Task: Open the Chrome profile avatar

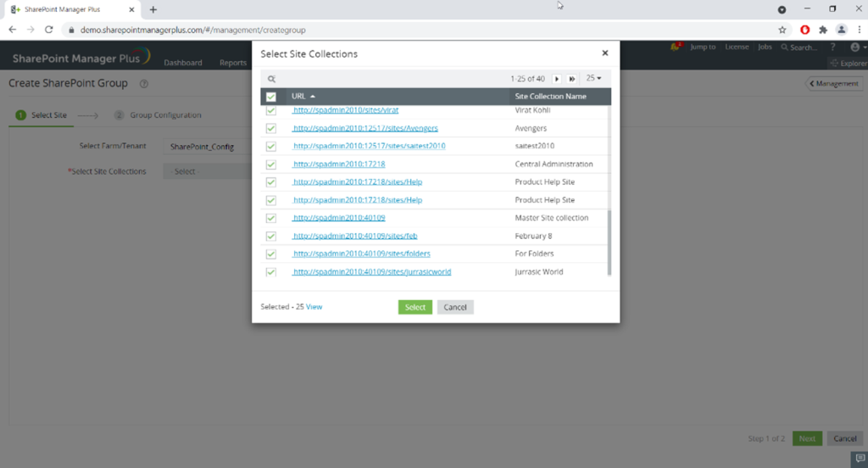Action: 842,30
